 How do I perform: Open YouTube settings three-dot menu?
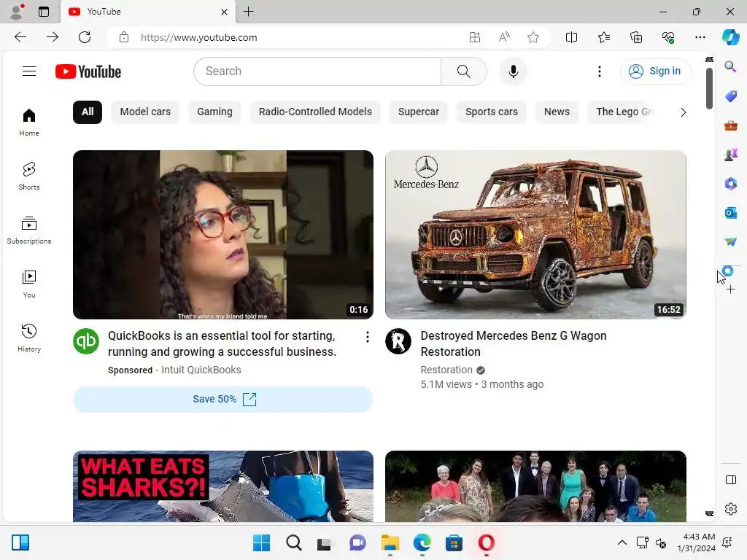600,71
